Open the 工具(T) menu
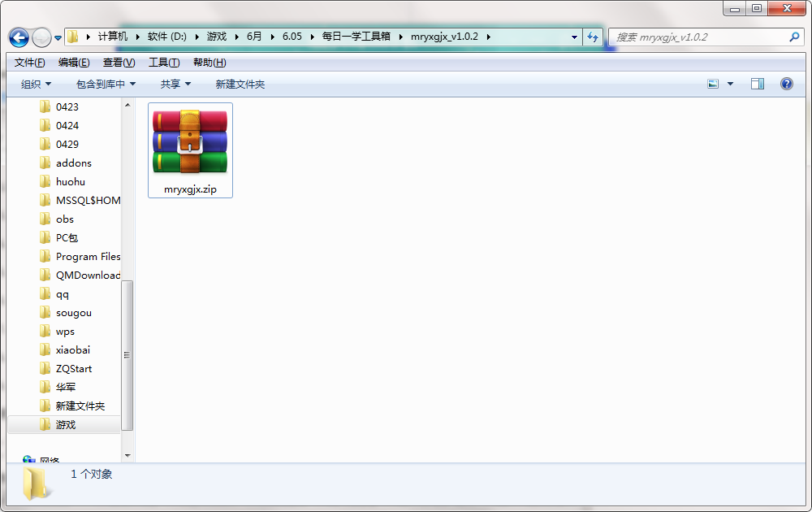 pos(164,63)
